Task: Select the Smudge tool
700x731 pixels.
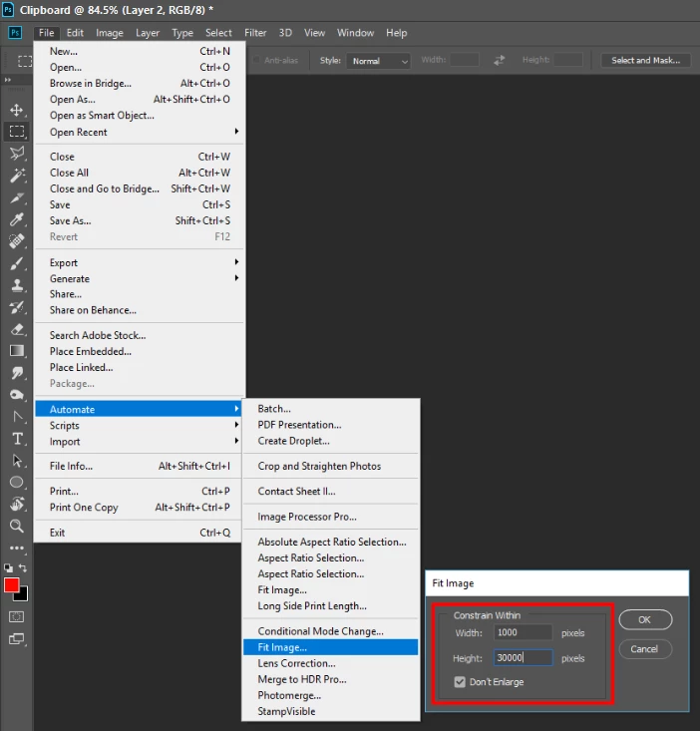Action: pyautogui.click(x=17, y=373)
